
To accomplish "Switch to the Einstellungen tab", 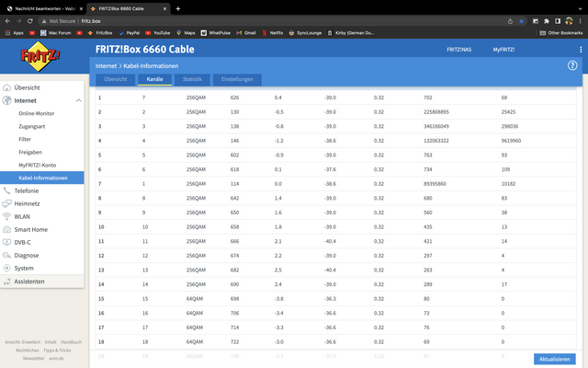I will [237, 79].
